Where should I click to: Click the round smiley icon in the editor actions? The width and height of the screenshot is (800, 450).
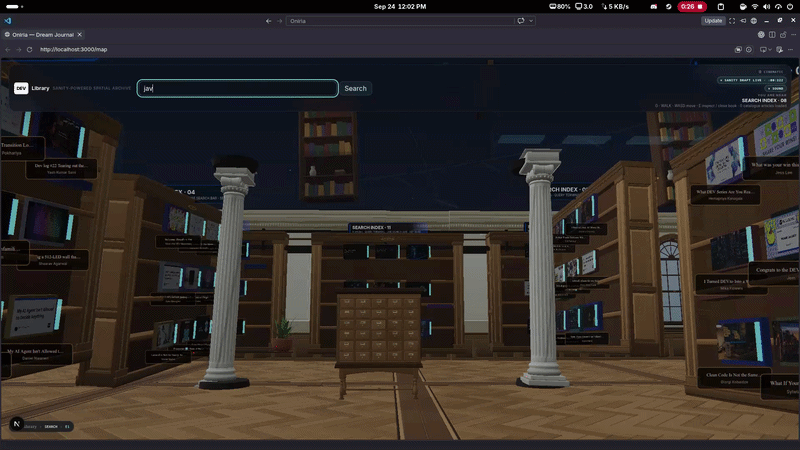click(761, 35)
